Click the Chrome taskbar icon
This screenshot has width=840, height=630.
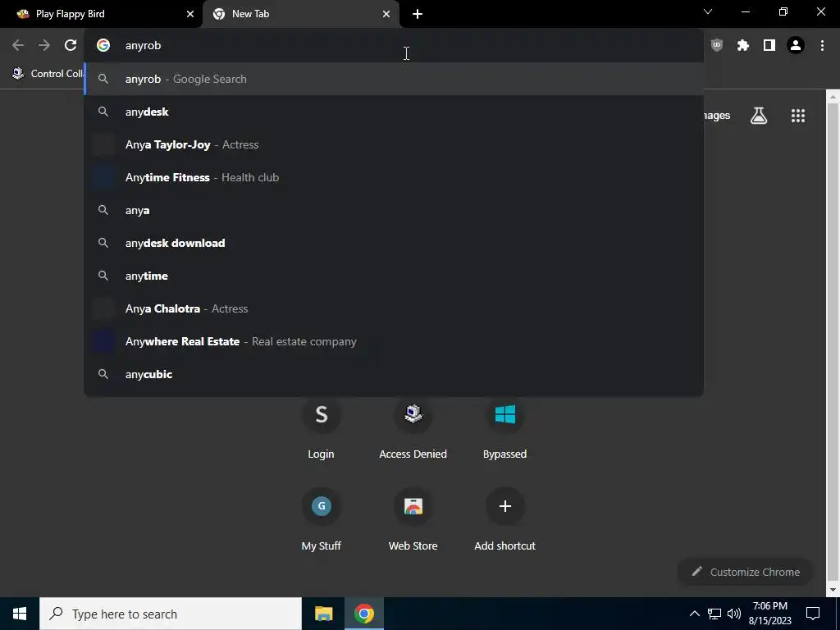[363, 614]
